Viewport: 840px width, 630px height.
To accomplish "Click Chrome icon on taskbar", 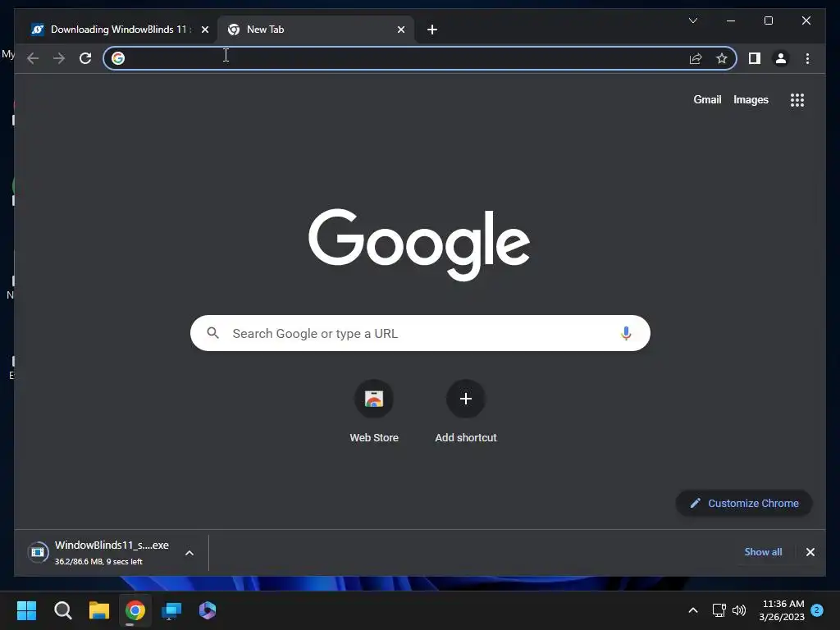I will tap(135, 610).
